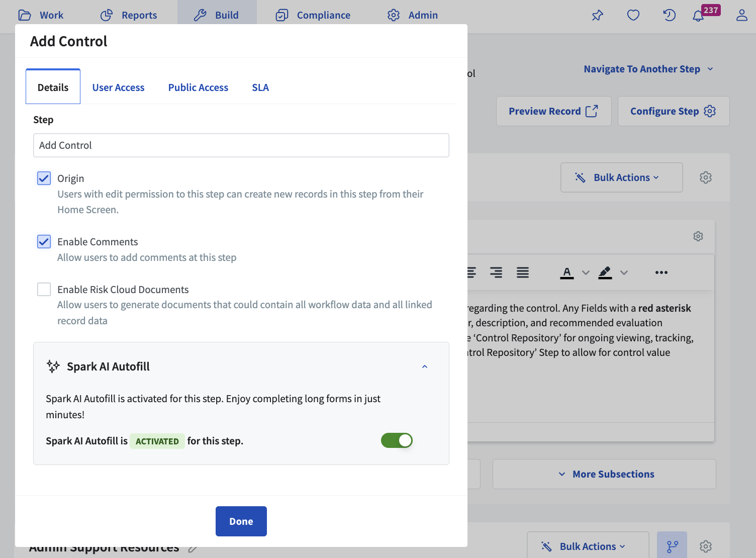
Task: Uncheck the Origin checkbox
Action: point(44,178)
